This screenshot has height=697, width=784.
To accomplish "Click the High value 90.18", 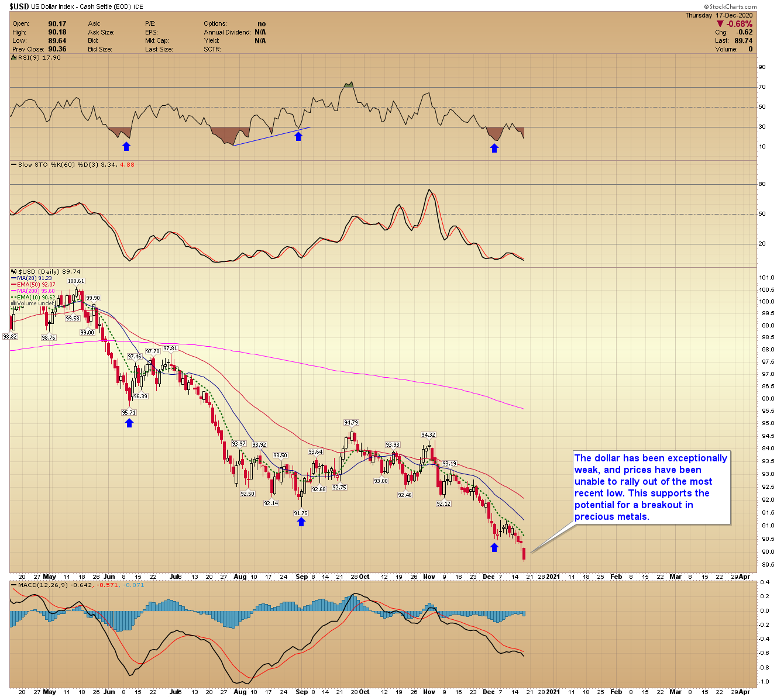I will coord(57,32).
